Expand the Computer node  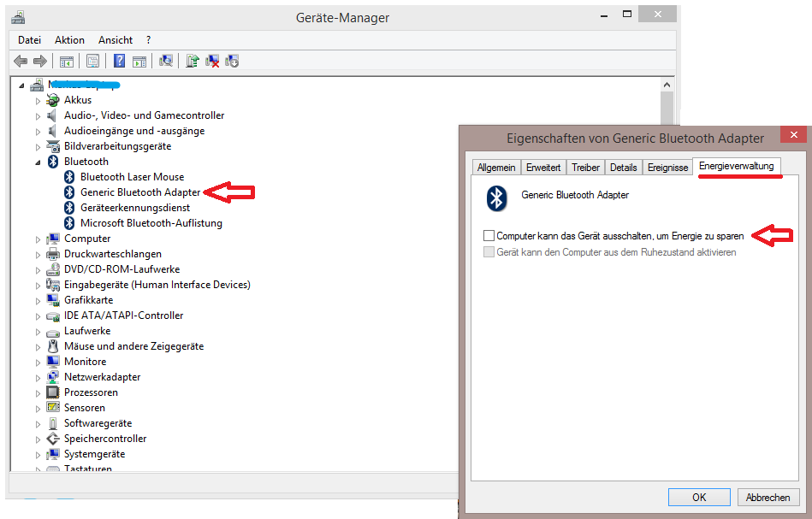coord(38,239)
